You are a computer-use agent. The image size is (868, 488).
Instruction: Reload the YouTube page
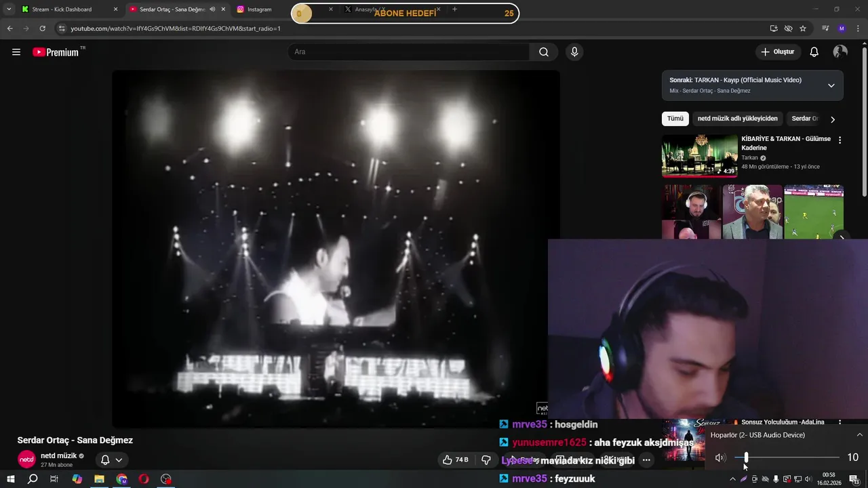[42, 28]
